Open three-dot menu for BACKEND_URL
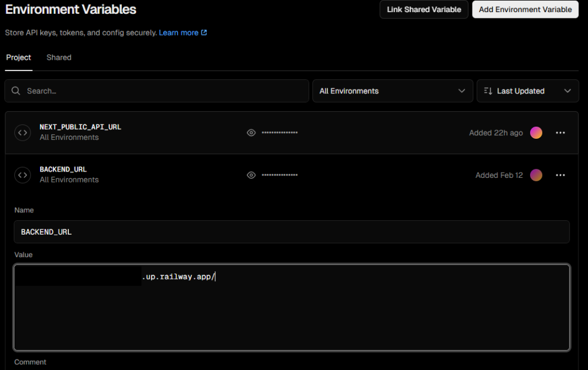Image resolution: width=588 pixels, height=370 pixels. point(560,175)
